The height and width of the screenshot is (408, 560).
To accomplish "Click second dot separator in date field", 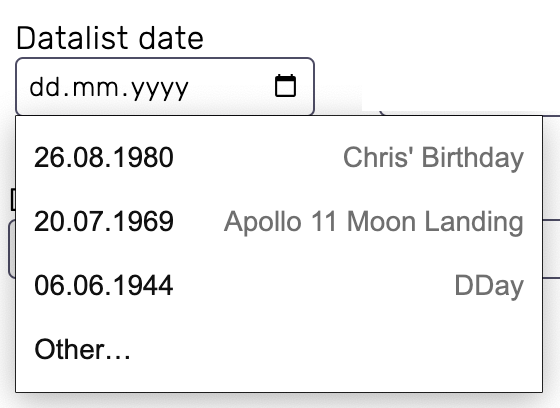I will coord(125,94).
